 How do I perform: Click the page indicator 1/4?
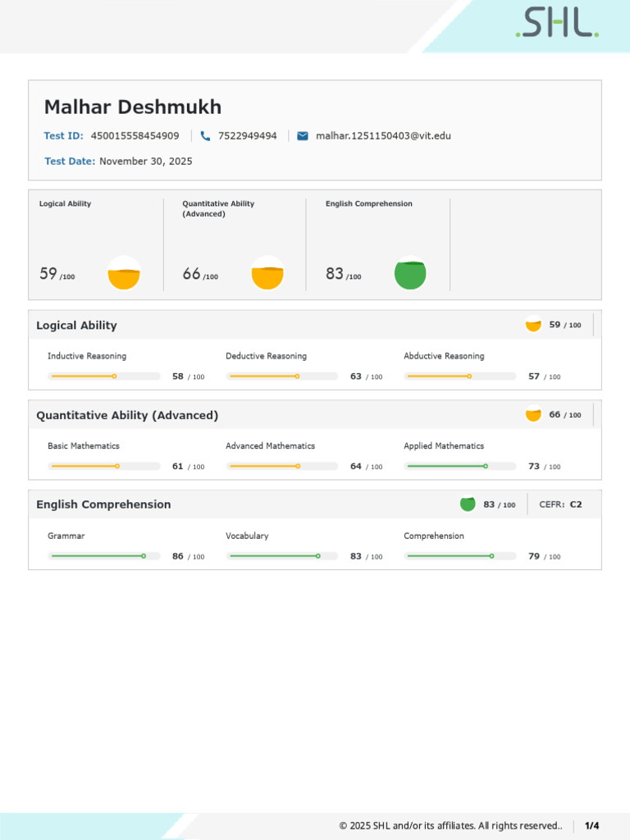click(x=592, y=825)
